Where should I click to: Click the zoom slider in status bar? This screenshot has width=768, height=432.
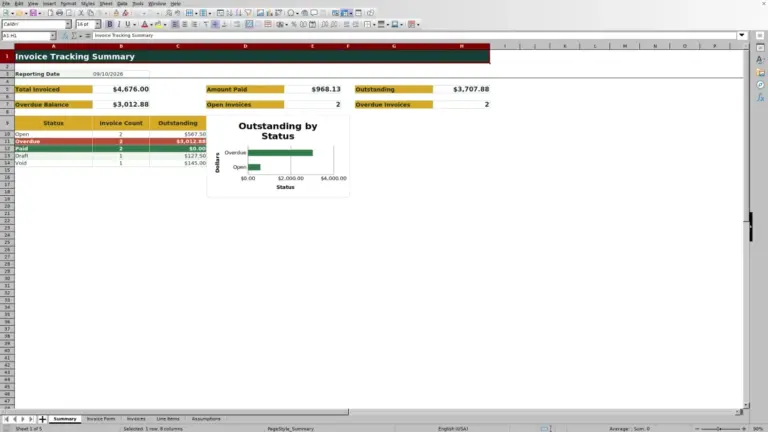point(720,429)
